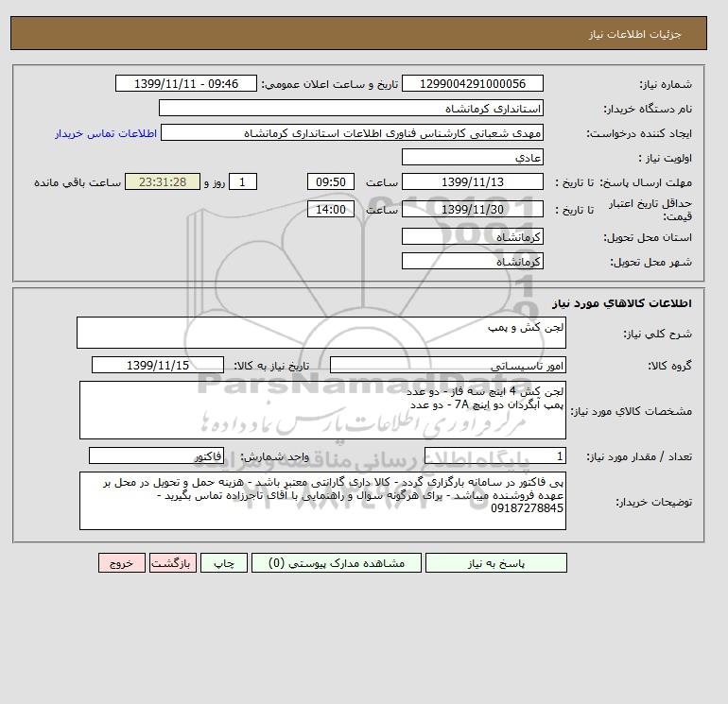This screenshot has height=704, width=728.
Task: Click the delivery city field شهر محل تحویل
Action: point(472,261)
